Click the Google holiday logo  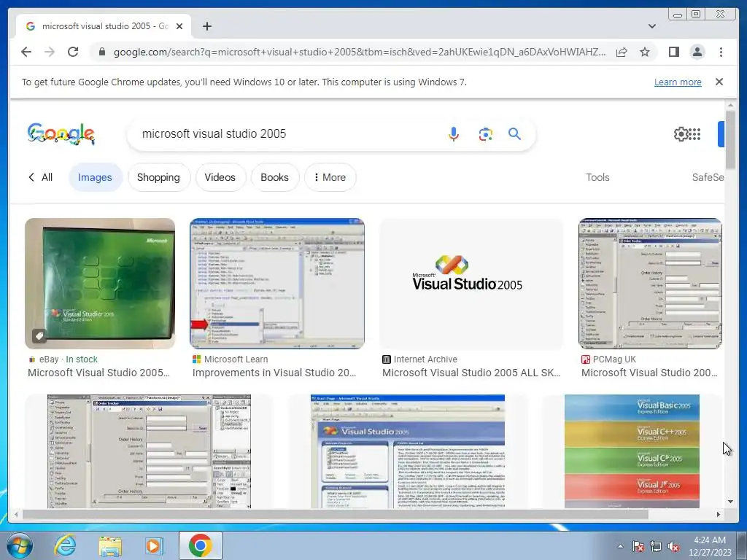[x=61, y=134]
